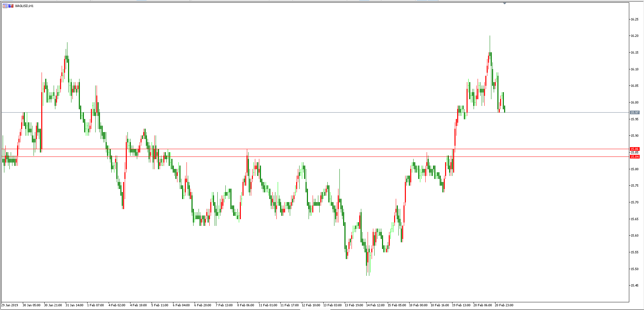Click the 30 Jan 05:00 time label

pos(32,305)
